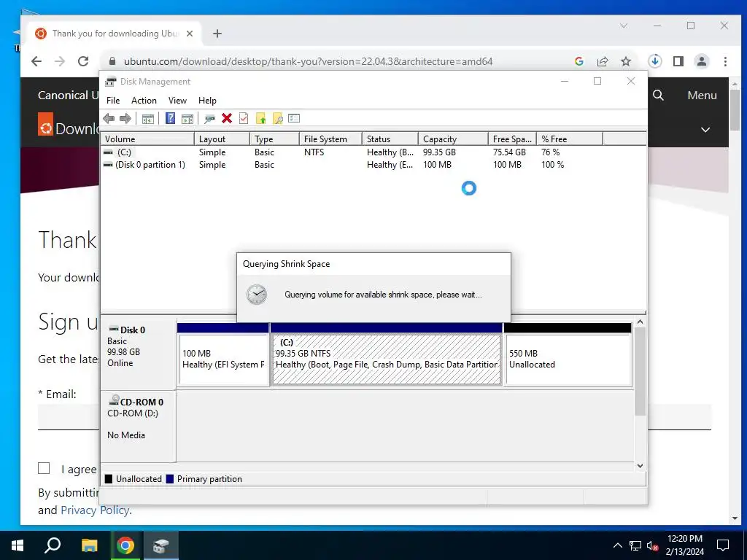The image size is (747, 560).
Task: Open Chrome downloads icon
Action: (655, 61)
